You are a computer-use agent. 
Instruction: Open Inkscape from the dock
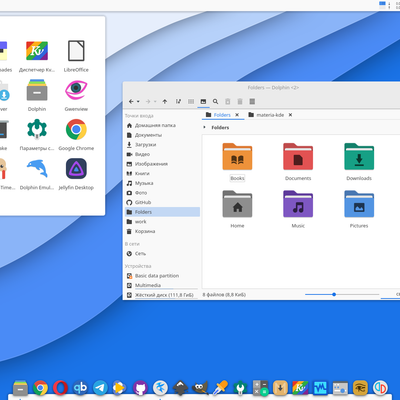[x=180, y=388]
